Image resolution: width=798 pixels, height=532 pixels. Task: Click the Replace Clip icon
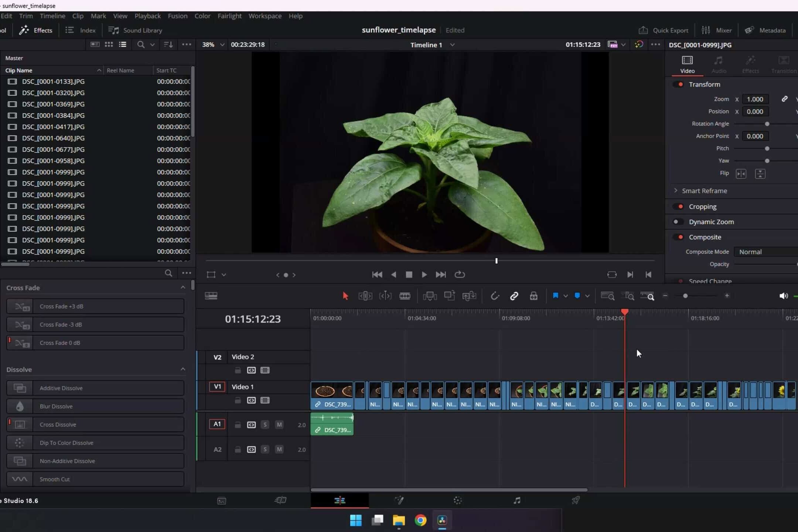point(469,296)
